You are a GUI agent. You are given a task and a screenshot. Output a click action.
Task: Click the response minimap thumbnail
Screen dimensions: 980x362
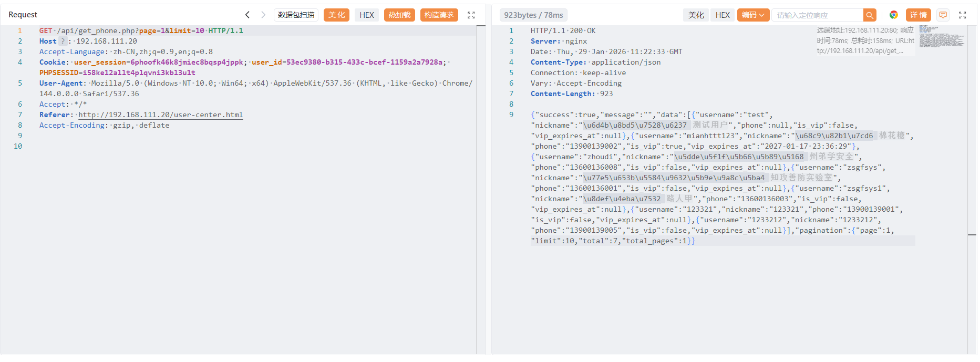(941, 37)
